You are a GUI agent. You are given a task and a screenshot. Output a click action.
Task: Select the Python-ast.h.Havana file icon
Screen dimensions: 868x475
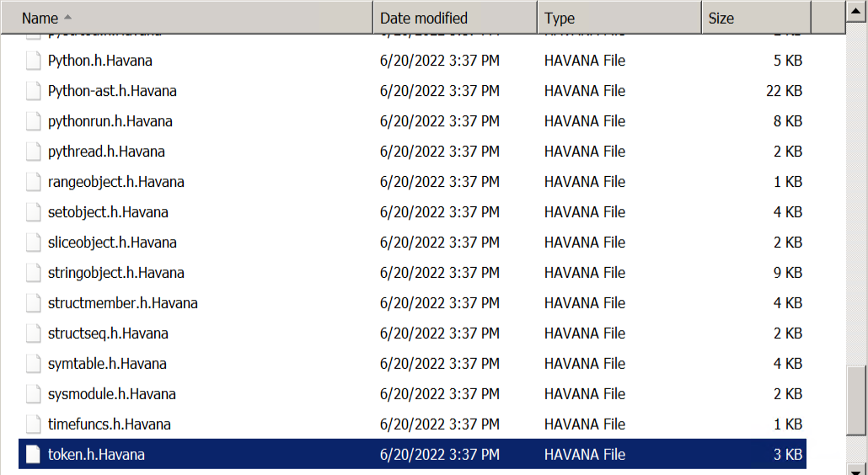(x=33, y=91)
